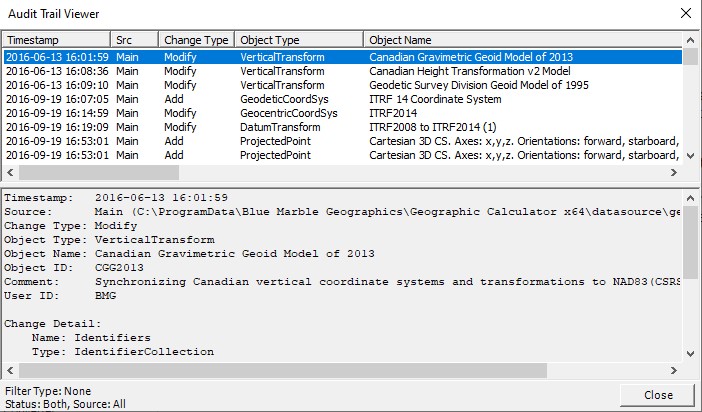
Task: Click the detail pane's scroll up arrow
Action: 690,198
